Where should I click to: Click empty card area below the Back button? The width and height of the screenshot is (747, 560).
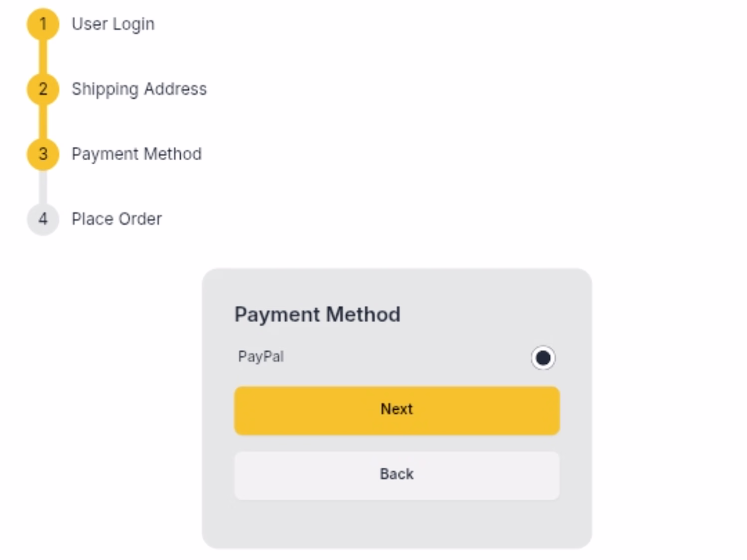coord(396,525)
